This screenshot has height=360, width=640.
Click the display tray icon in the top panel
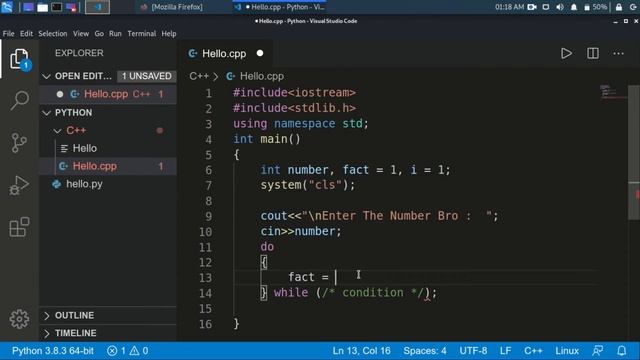click(x=546, y=7)
